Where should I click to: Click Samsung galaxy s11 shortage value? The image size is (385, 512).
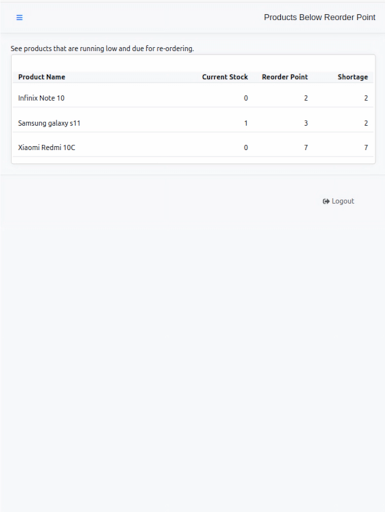point(366,123)
